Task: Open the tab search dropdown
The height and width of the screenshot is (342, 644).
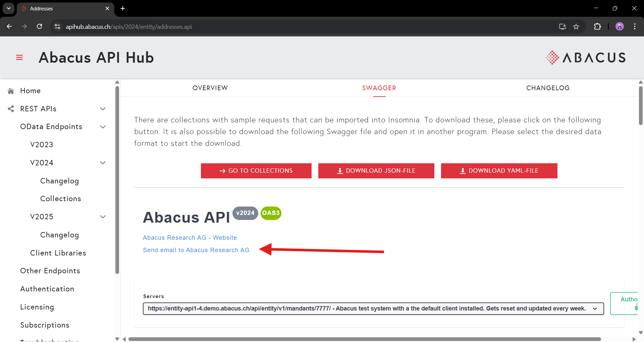Action: point(9,8)
